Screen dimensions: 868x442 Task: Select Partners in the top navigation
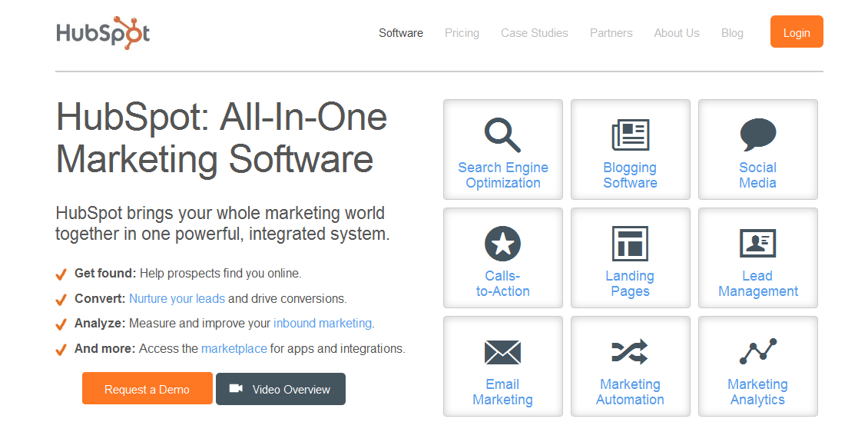(611, 33)
